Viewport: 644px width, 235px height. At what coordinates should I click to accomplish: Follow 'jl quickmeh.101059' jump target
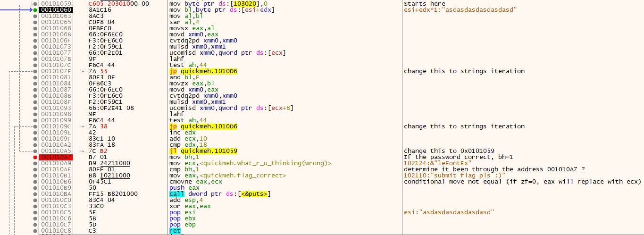(x=203, y=151)
